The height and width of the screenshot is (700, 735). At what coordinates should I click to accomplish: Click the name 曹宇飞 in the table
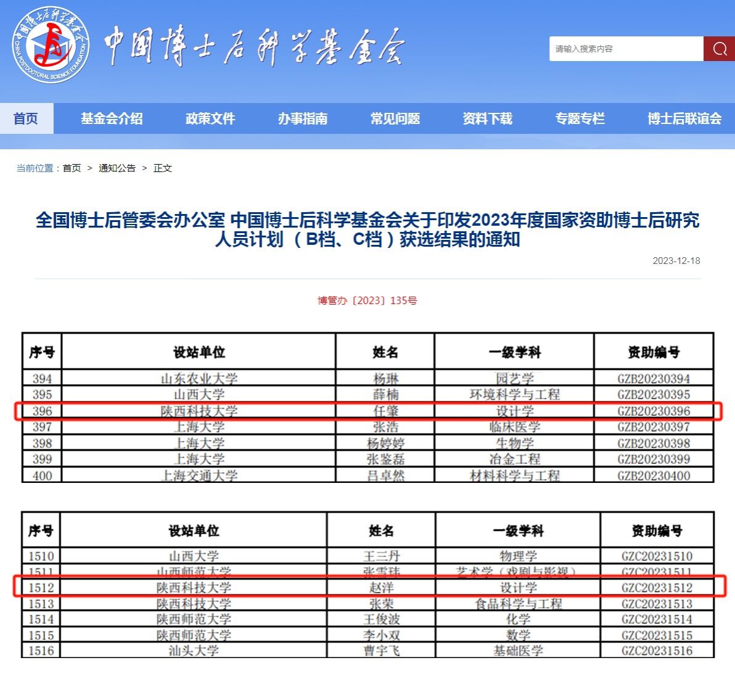pyautogui.click(x=382, y=651)
